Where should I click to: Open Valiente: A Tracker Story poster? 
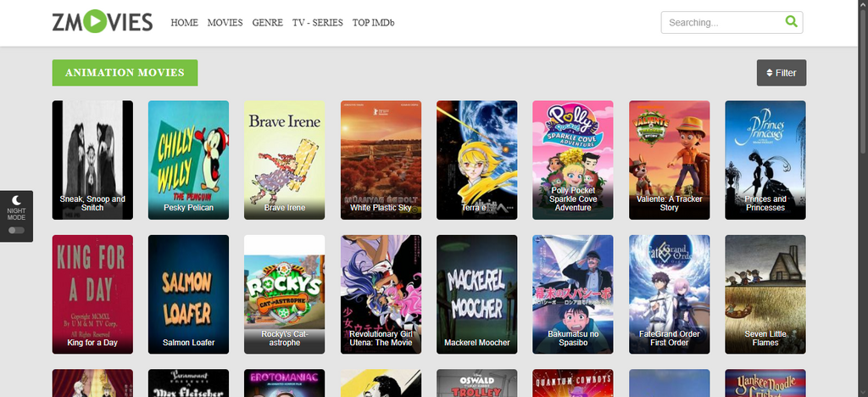coord(670,160)
